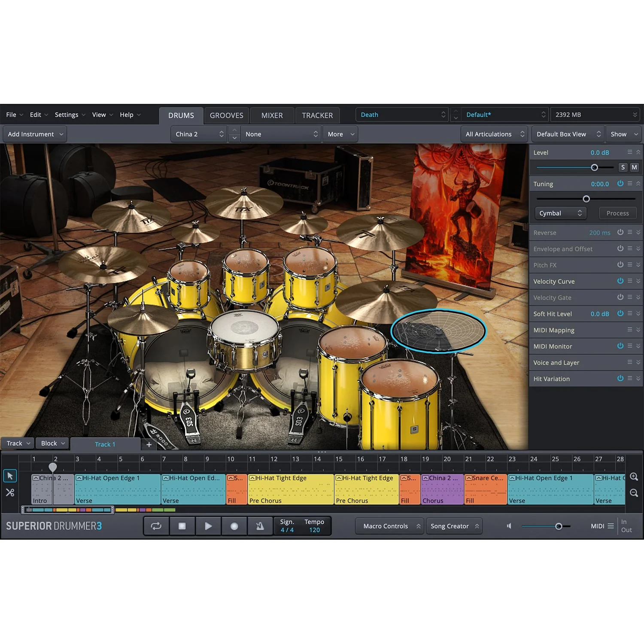The width and height of the screenshot is (644, 644).
Task: Enable the Velocity Gate power button
Action: click(620, 297)
